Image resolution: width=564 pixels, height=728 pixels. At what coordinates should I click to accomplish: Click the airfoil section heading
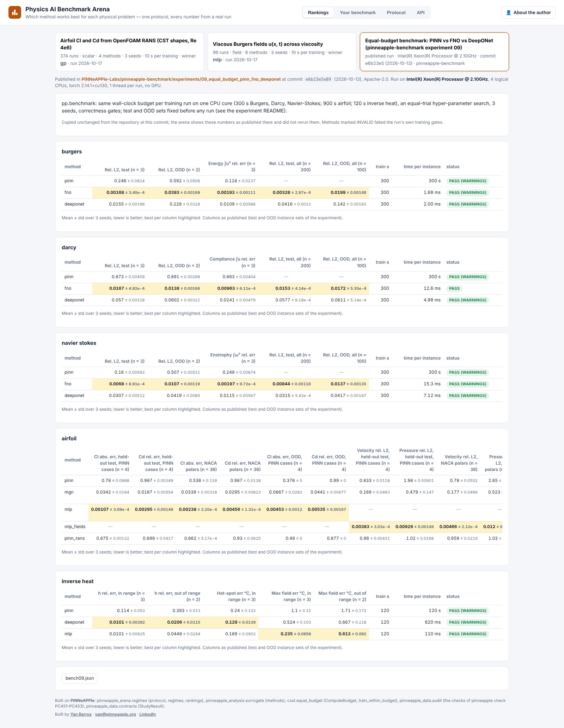[x=69, y=439]
